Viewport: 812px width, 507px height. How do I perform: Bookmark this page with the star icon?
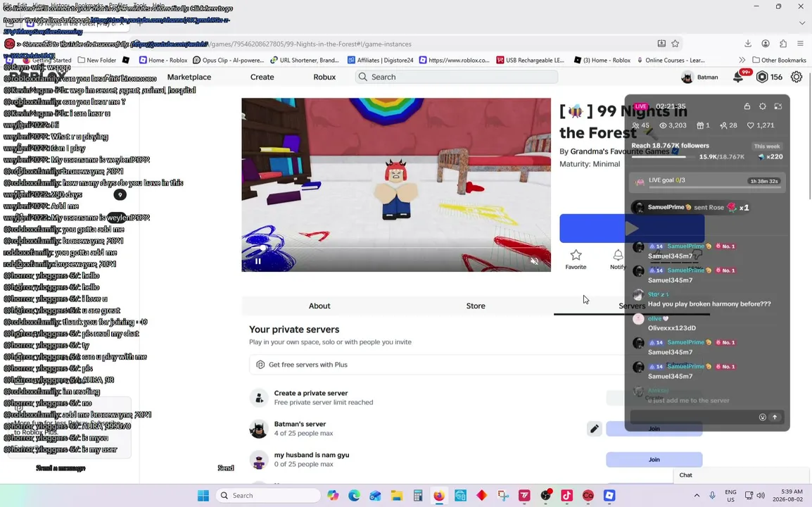pyautogui.click(x=675, y=44)
